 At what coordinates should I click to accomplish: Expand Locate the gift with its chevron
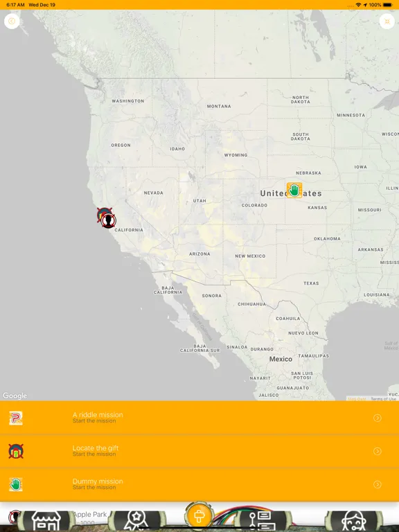(x=378, y=451)
